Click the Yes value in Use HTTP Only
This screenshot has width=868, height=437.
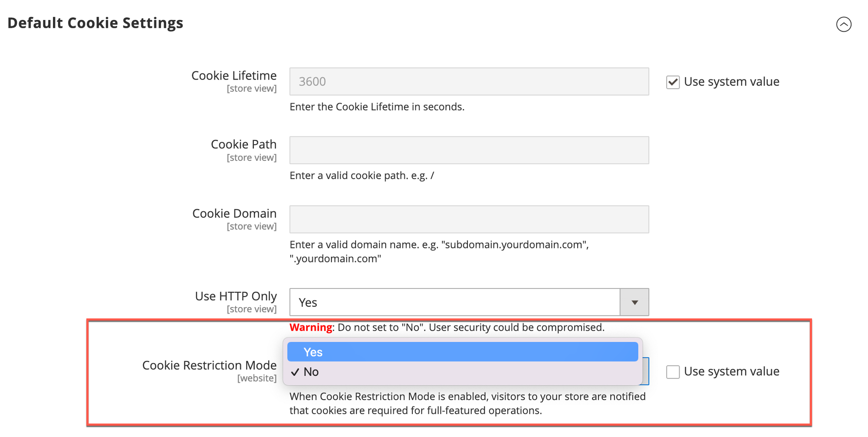307,302
